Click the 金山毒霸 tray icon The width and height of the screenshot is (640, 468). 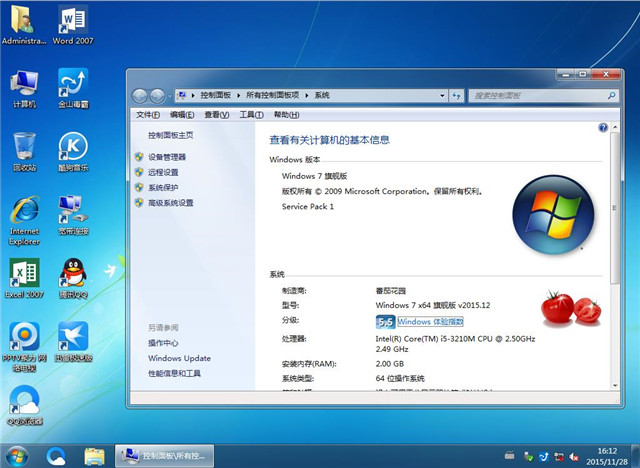(543, 457)
